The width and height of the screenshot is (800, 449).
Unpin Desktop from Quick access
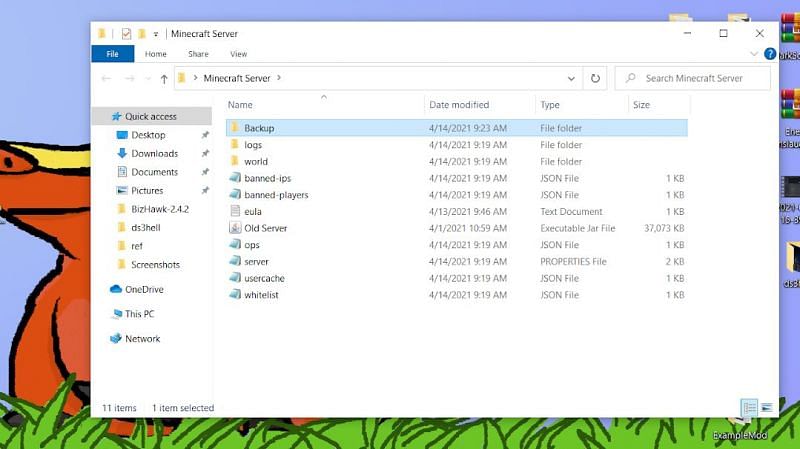click(x=205, y=135)
